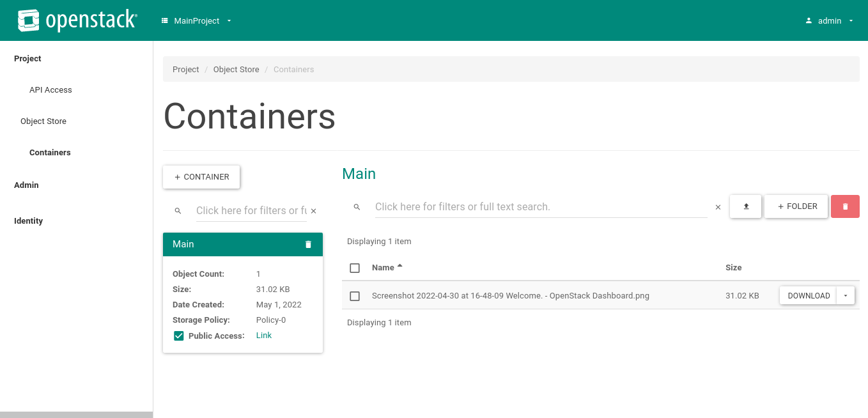
Task: Expand the Admin section in sidebar
Action: tap(26, 185)
